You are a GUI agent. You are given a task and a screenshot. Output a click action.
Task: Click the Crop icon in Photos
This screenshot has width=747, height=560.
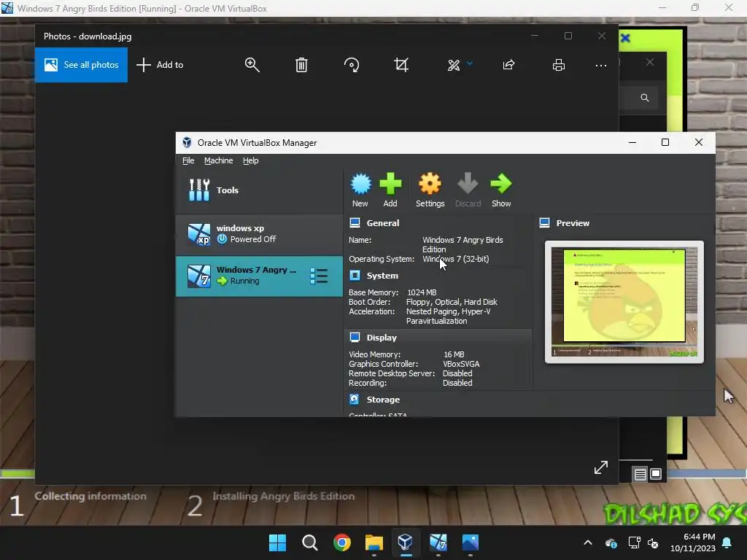[401, 65]
